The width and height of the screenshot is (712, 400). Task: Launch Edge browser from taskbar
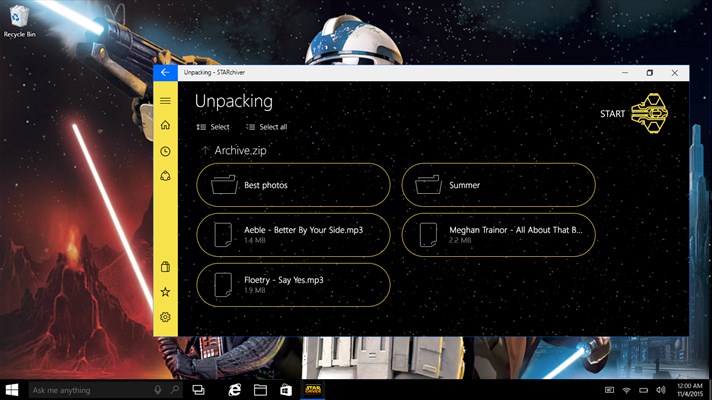click(235, 390)
